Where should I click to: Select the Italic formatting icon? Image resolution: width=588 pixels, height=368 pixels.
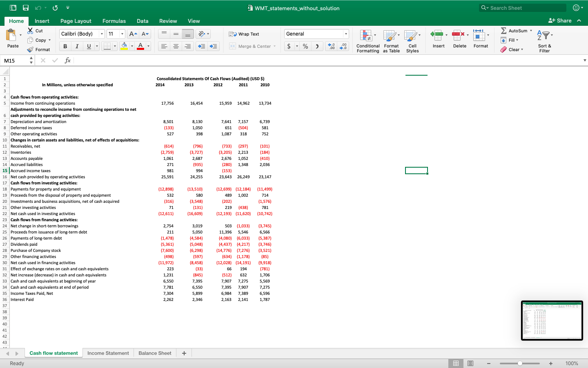(x=76, y=46)
